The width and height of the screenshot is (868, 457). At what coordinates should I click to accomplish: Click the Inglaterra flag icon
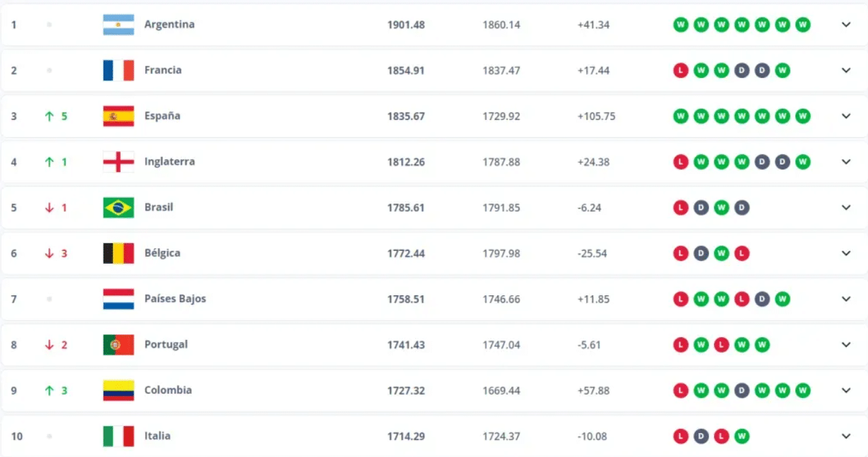[119, 162]
